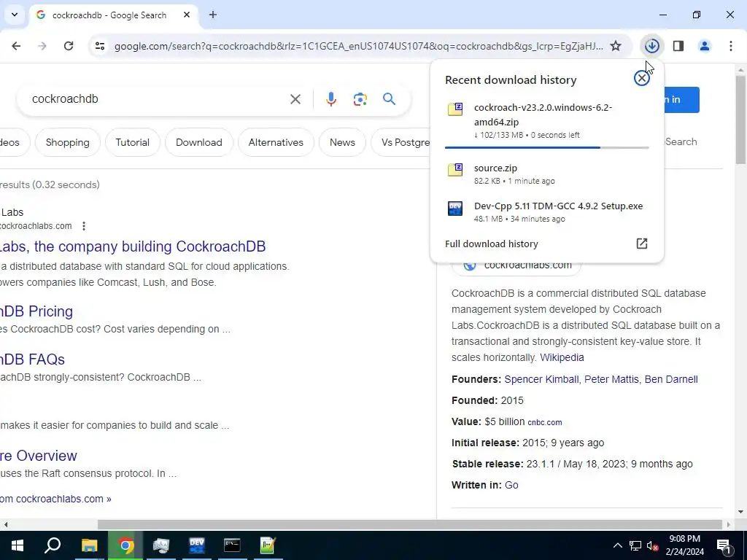Viewport: 747px width, 560px height.
Task: Click the blue magnifier search icon
Action: [390, 99]
